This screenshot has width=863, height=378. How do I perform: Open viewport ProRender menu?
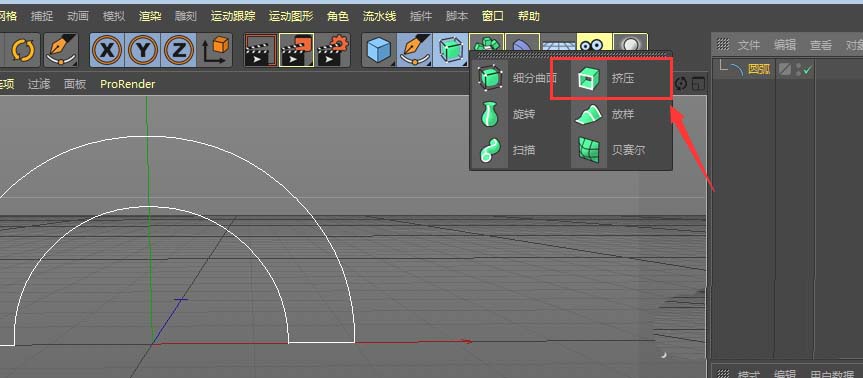pyautogui.click(x=128, y=84)
